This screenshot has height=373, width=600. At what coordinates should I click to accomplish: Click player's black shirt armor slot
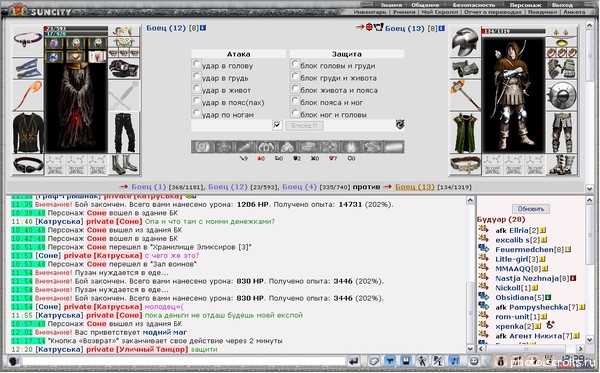click(28, 133)
